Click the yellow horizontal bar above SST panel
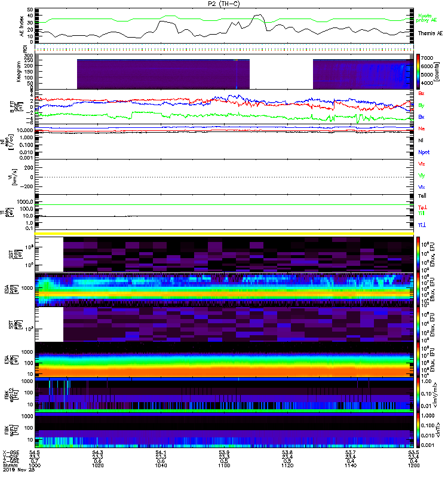Image resolution: width=448 pixels, height=478 pixels. point(224,234)
